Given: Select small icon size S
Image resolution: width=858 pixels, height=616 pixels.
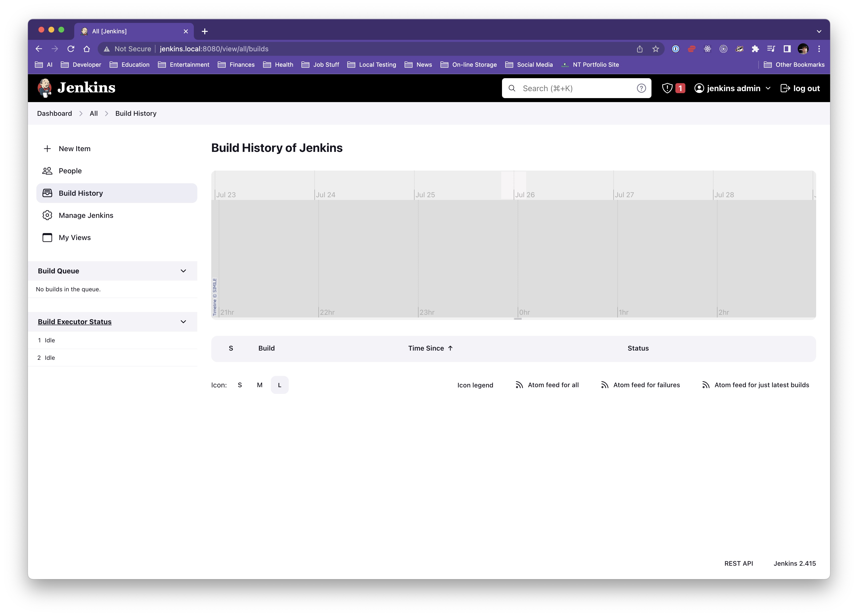Looking at the screenshot, I should pyautogui.click(x=240, y=385).
